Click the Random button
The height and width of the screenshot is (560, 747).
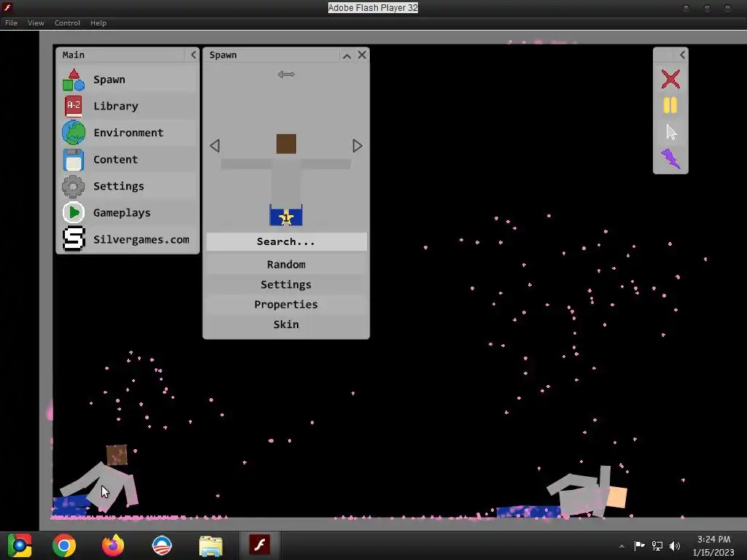(x=286, y=264)
